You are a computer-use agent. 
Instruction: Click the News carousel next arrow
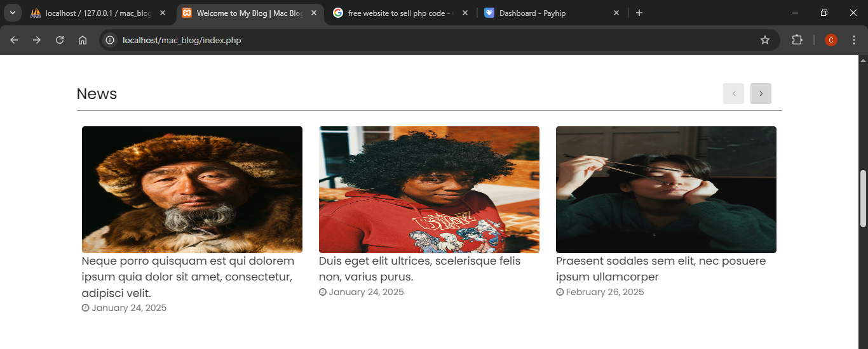[x=761, y=93]
